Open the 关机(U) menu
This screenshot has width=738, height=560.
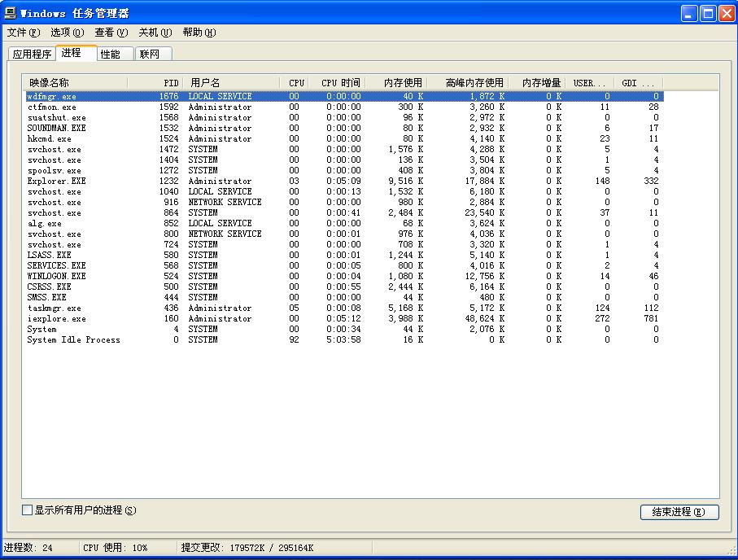[x=155, y=33]
